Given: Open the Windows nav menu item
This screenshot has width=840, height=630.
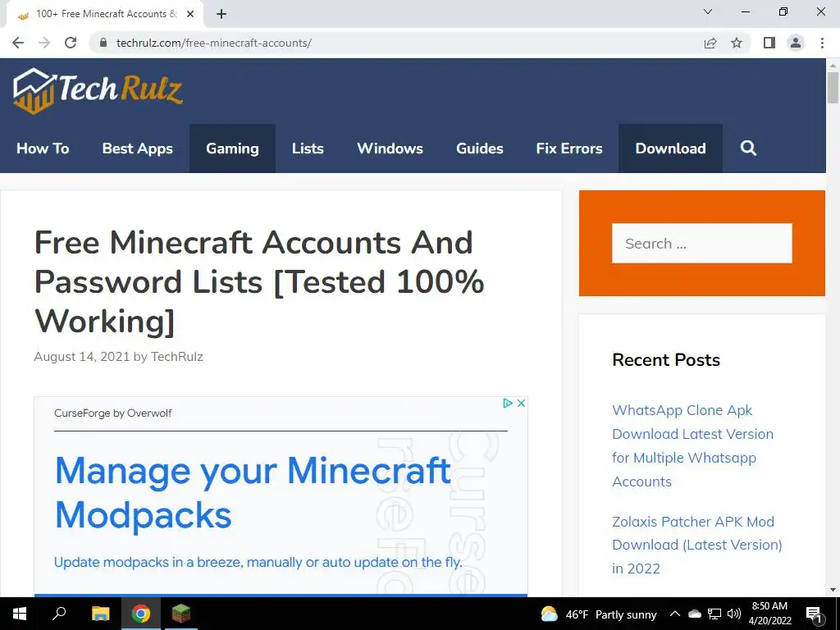Looking at the screenshot, I should point(390,148).
